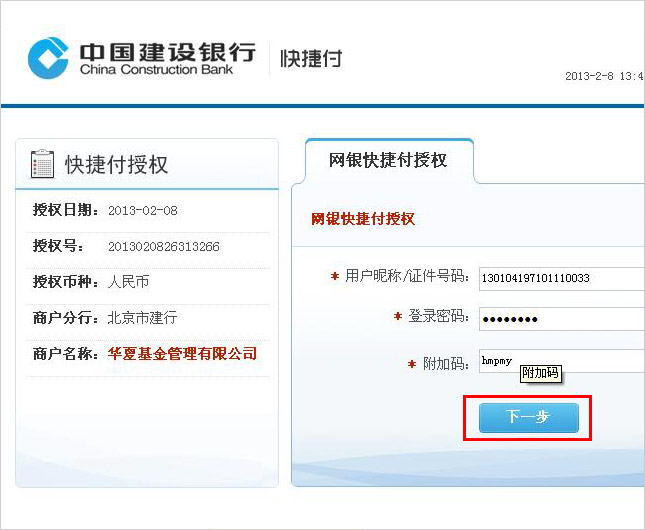
Task: Switch to the 网银快捷付授权 tab
Action: click(x=388, y=160)
